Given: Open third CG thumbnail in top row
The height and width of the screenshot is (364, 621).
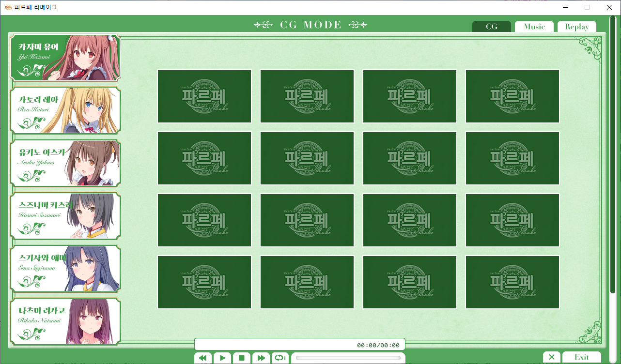Looking at the screenshot, I should (x=410, y=96).
